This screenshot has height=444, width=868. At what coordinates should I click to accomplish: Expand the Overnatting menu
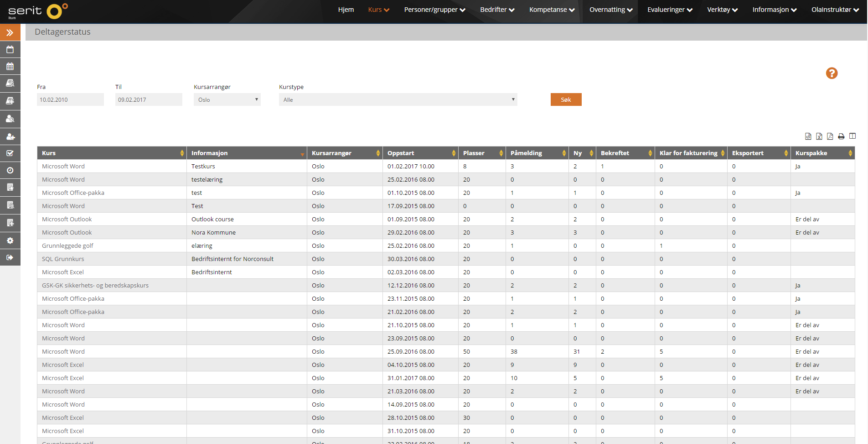coord(611,10)
